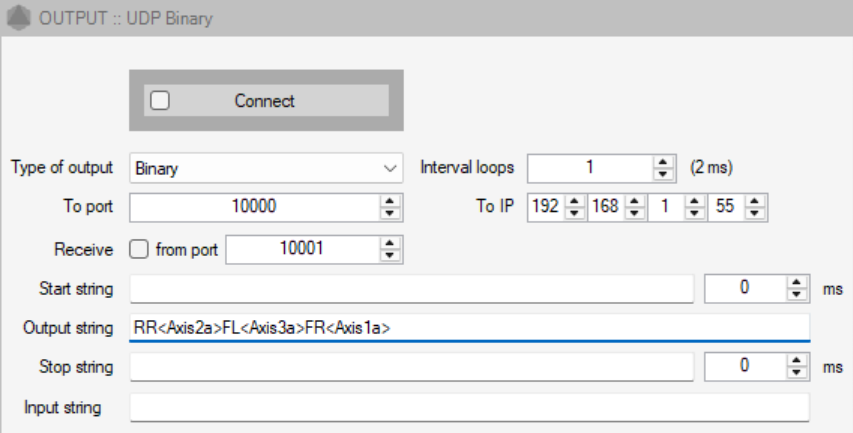Click the Connect button label

(x=264, y=101)
